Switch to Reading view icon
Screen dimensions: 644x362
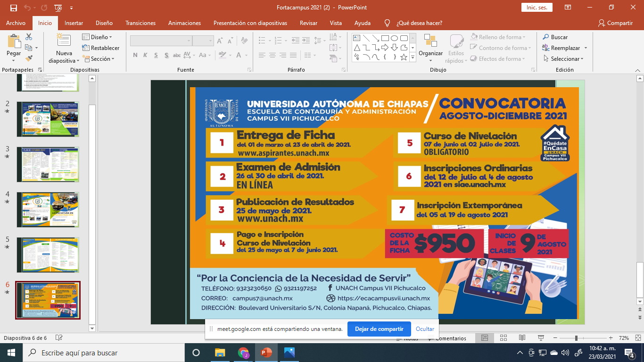tap(522, 338)
